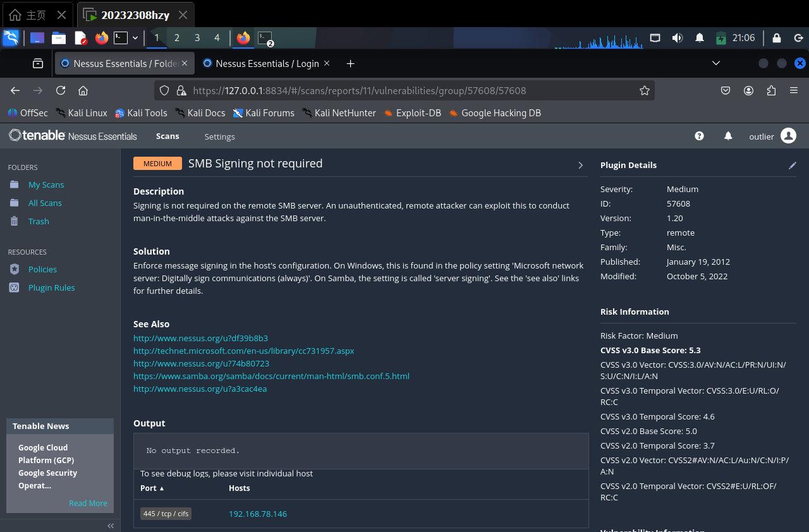Open the Firefox hamburger menu

tap(794, 90)
